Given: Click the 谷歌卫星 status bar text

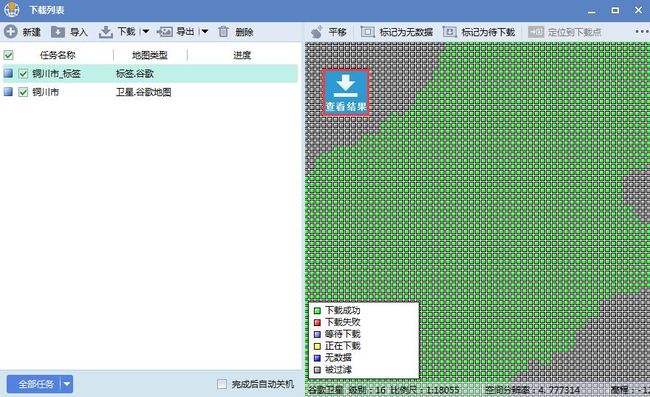Looking at the screenshot, I should [x=325, y=390].
